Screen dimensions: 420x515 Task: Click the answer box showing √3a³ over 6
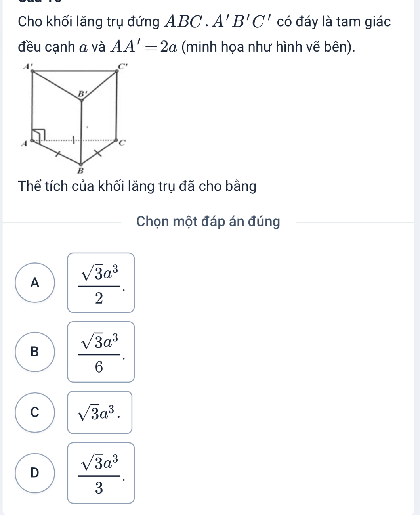click(x=101, y=352)
